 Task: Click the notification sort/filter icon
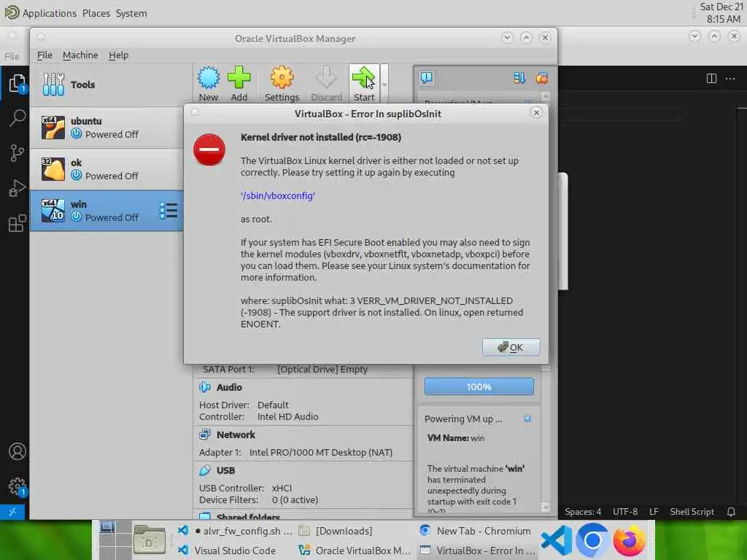pos(519,77)
